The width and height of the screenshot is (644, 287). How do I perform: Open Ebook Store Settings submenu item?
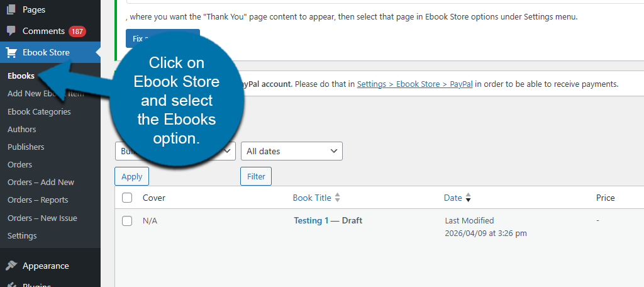click(x=22, y=235)
